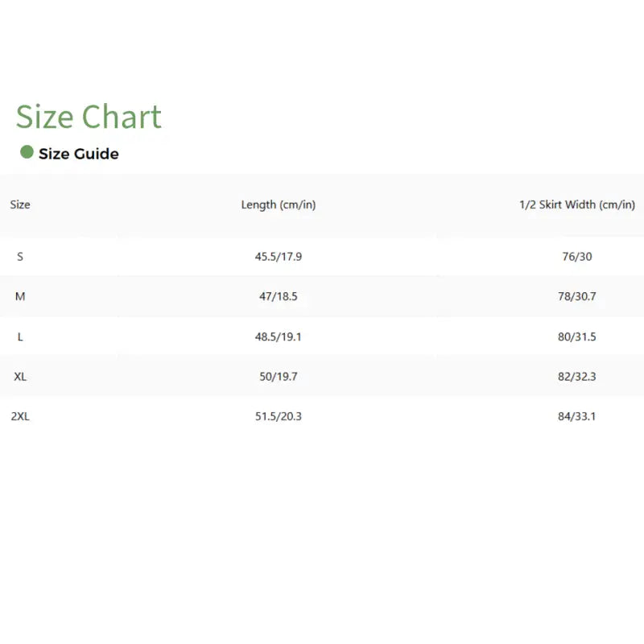Click the 51.5/20.3 length value
The width and height of the screenshot is (644, 644).
[279, 416]
